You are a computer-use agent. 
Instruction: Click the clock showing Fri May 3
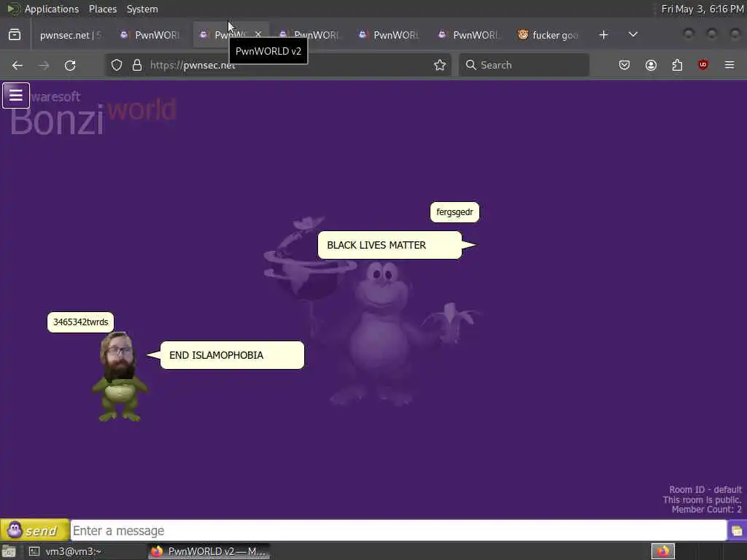pos(703,9)
